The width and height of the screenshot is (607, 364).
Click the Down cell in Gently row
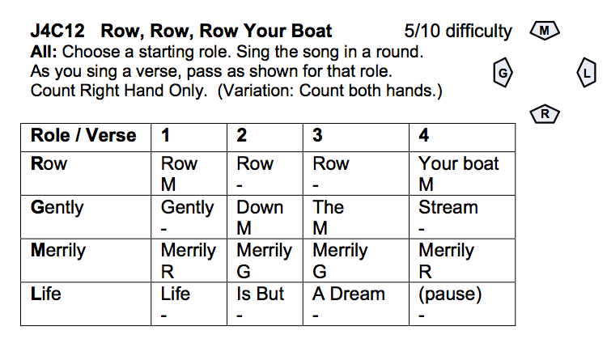[x=265, y=217]
